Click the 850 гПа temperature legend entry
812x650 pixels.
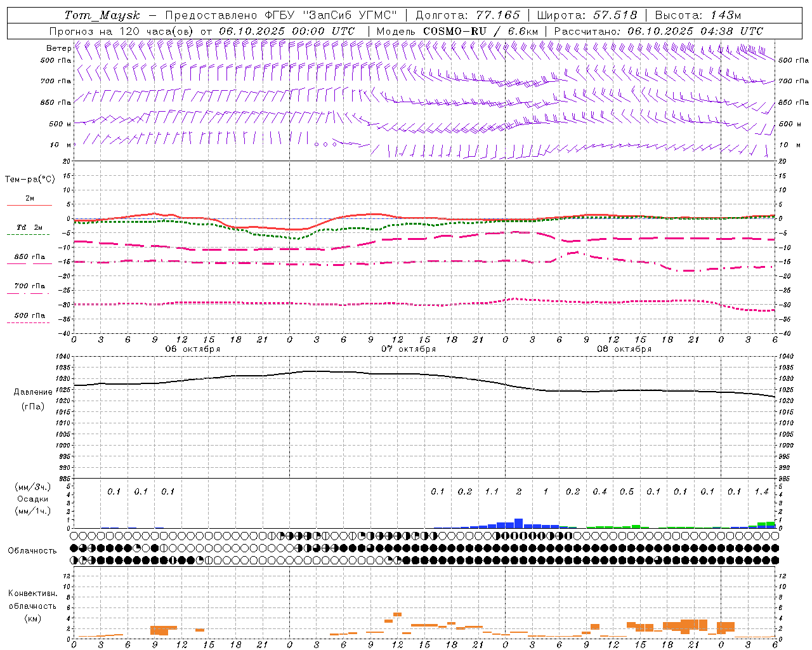(30, 257)
